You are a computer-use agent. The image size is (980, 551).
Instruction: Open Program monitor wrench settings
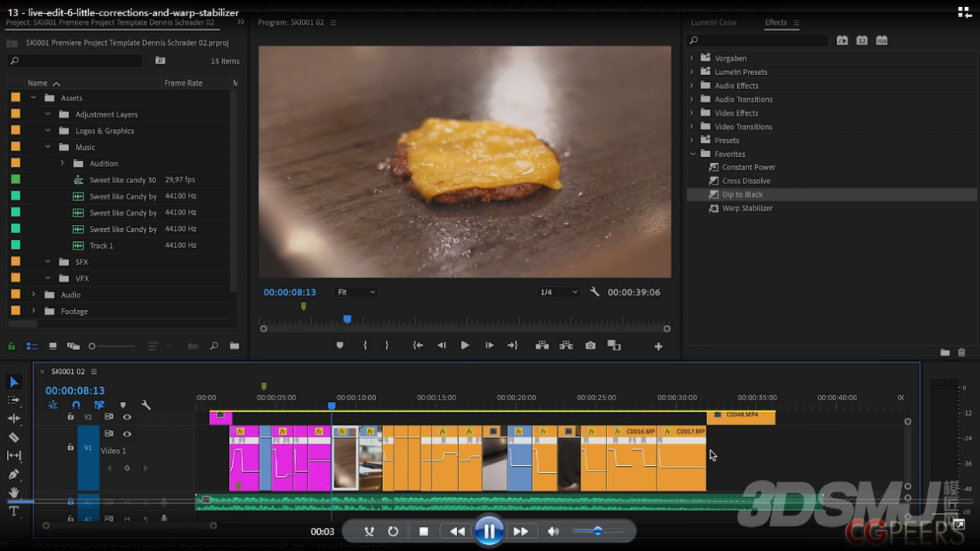pyautogui.click(x=594, y=292)
